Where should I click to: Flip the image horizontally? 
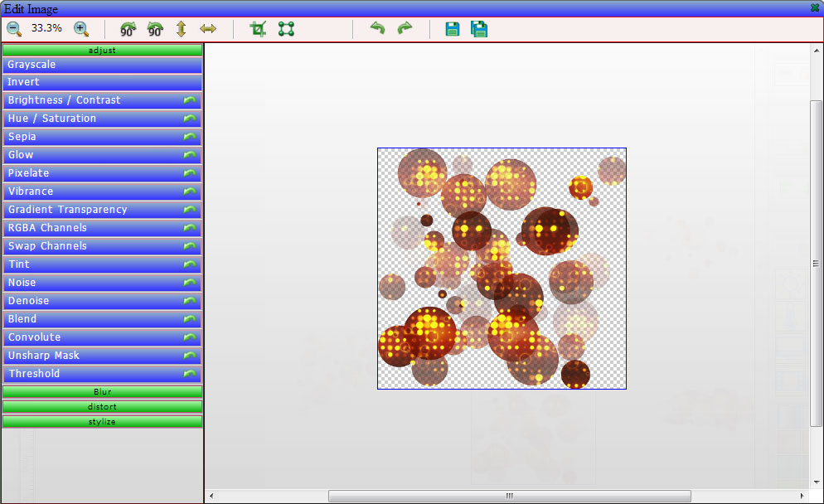point(208,30)
